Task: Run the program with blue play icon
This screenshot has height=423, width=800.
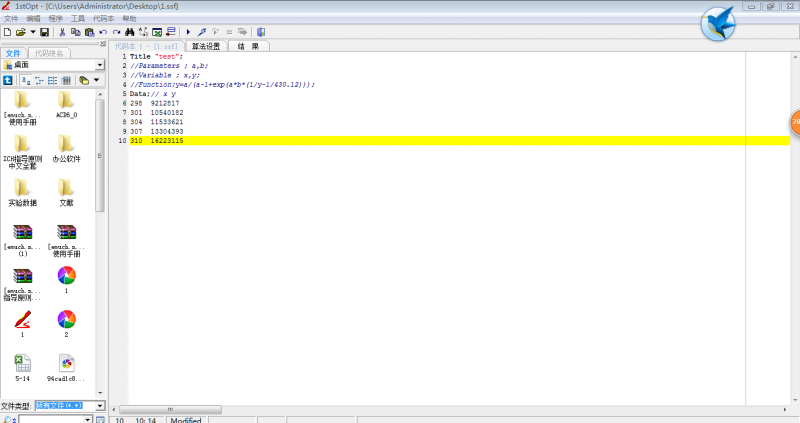Action: click(x=188, y=32)
